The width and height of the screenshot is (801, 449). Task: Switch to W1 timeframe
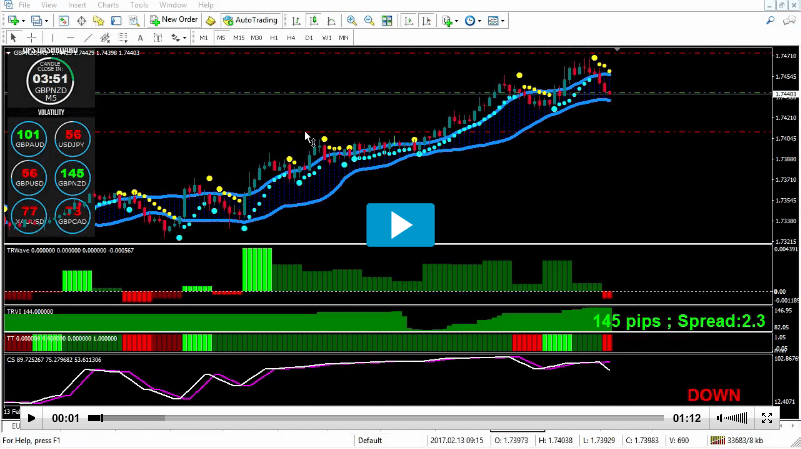326,37
